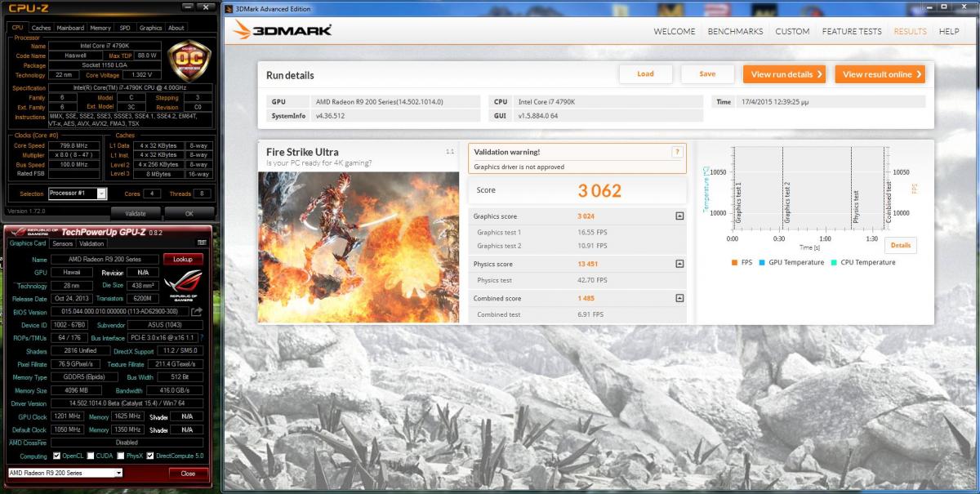Screen dimensions: 980x494
Task: Switch to CPU-Z Graphics tab
Action: (x=150, y=28)
